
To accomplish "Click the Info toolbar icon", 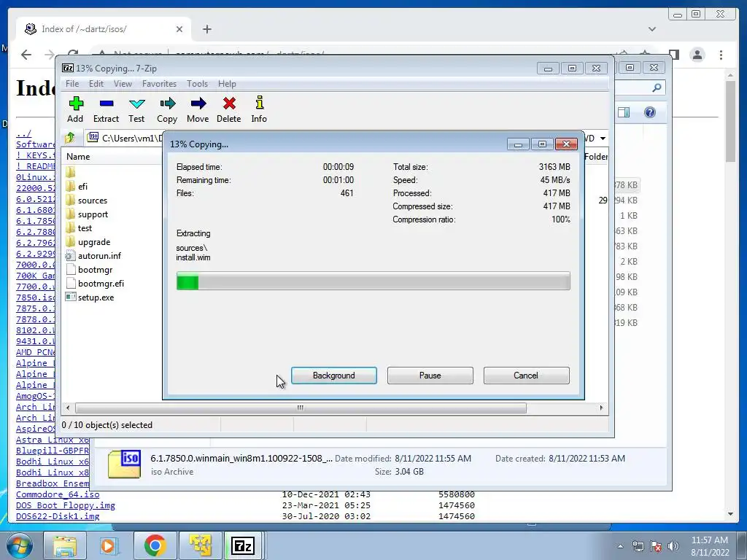I will coord(259,109).
